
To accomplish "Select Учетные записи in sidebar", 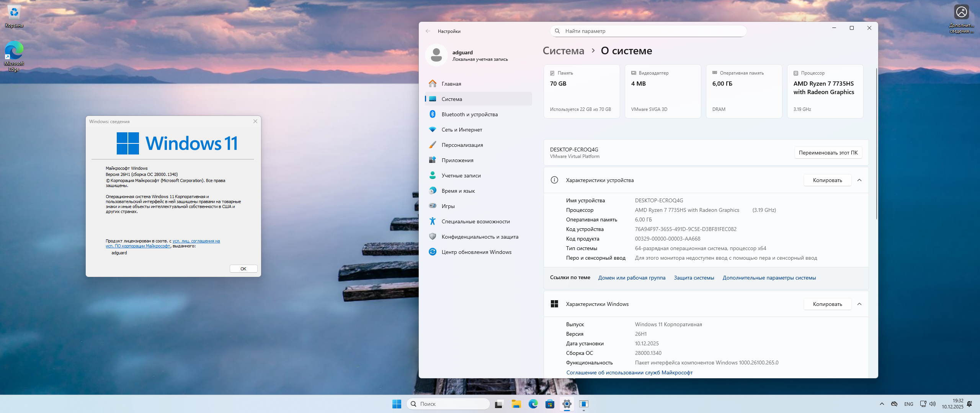I will pos(461,176).
